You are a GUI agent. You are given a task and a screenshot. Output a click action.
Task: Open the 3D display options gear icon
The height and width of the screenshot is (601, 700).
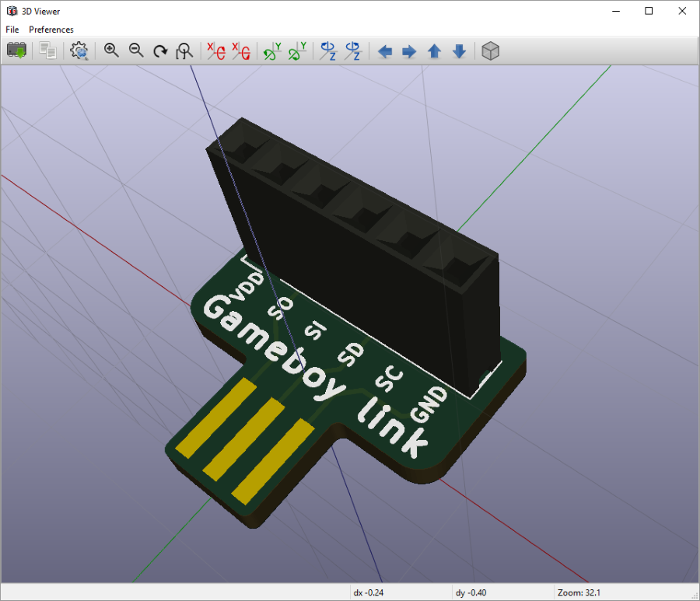point(79,51)
